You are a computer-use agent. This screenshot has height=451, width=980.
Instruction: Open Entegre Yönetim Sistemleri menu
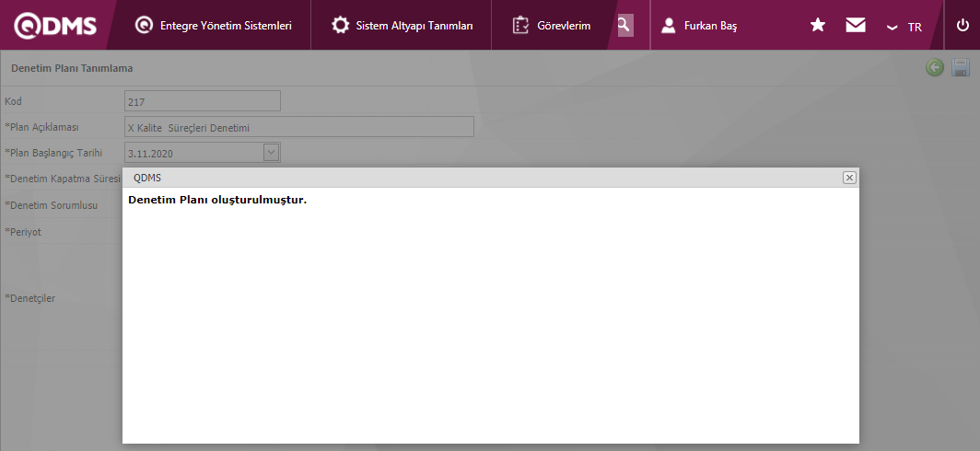click(214, 26)
